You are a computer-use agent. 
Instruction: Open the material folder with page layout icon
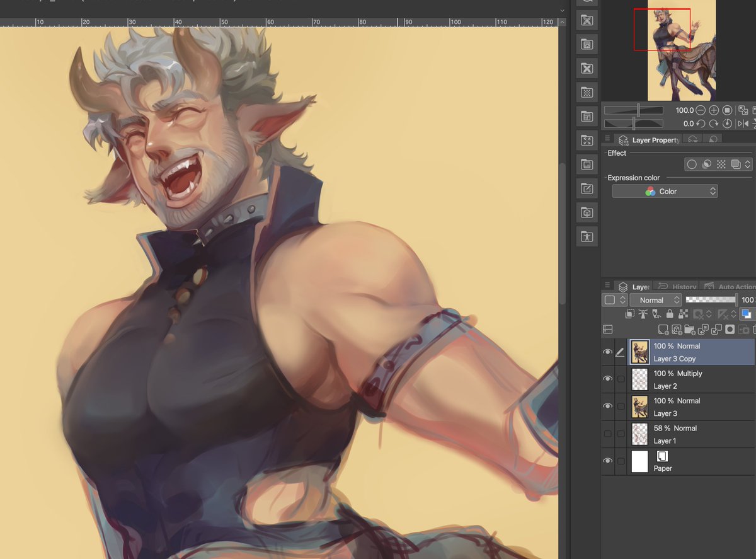587,117
